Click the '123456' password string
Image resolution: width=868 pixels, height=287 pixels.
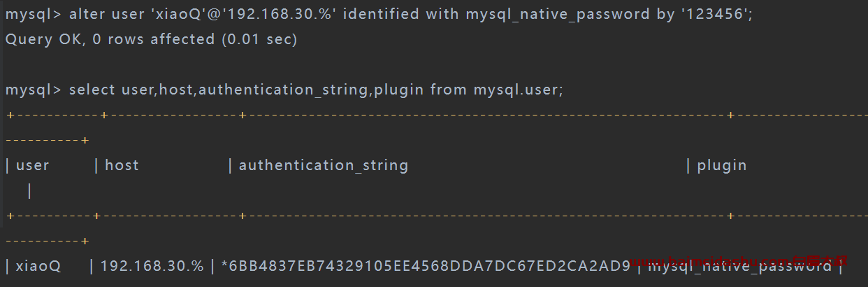713,14
